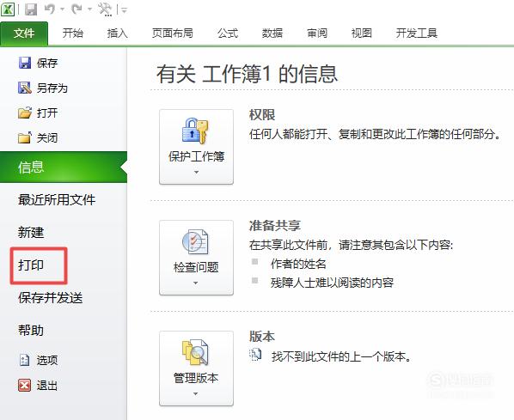Open the 开发工具 ribbon tab
The image size is (514, 420).
(417, 33)
